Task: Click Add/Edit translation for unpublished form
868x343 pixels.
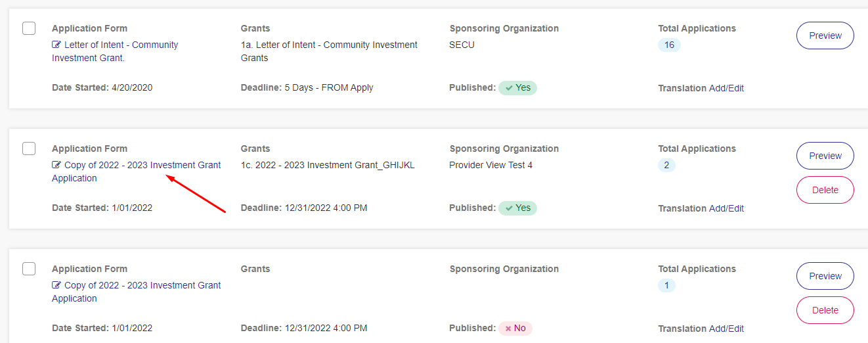Action: point(726,329)
